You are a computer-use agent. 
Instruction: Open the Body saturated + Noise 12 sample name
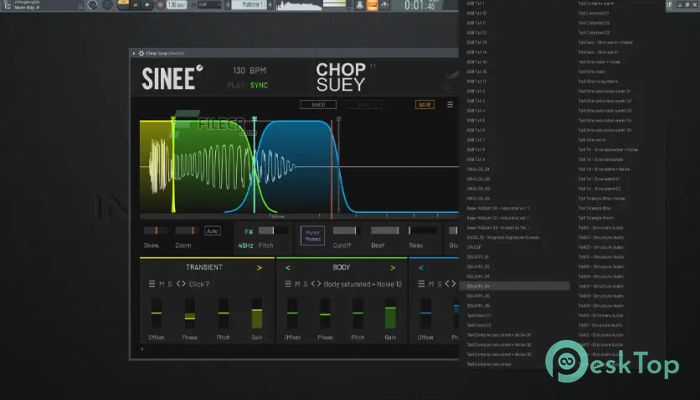coord(362,284)
